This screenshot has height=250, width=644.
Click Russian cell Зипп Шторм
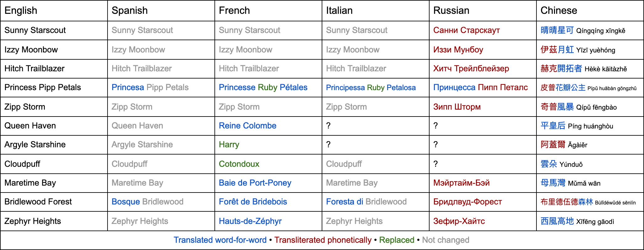coord(457,107)
